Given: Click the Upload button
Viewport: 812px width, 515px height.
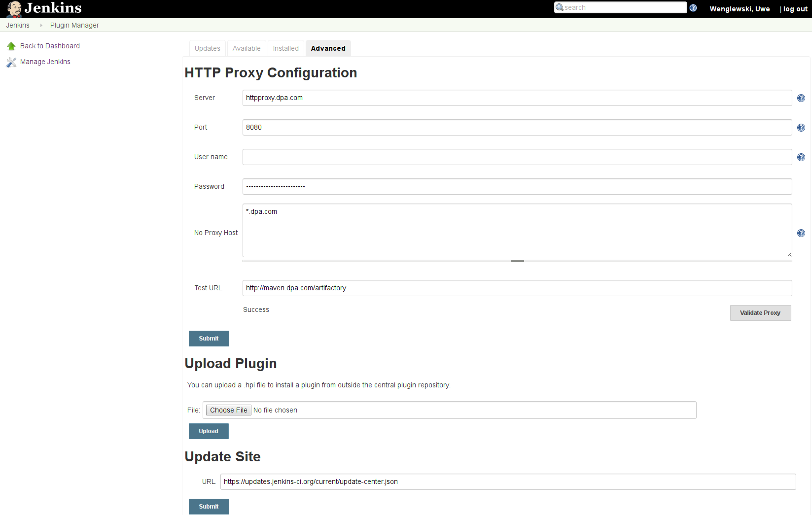Looking at the screenshot, I should pyautogui.click(x=209, y=431).
